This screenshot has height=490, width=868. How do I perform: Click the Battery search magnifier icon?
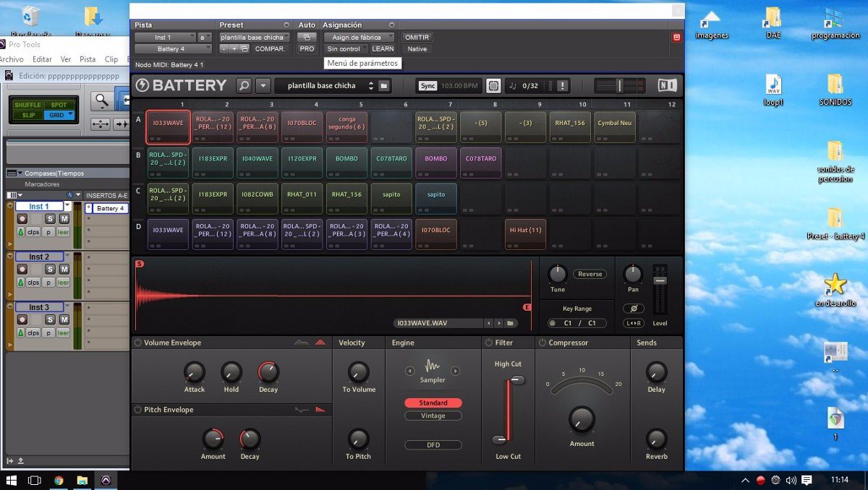click(244, 85)
